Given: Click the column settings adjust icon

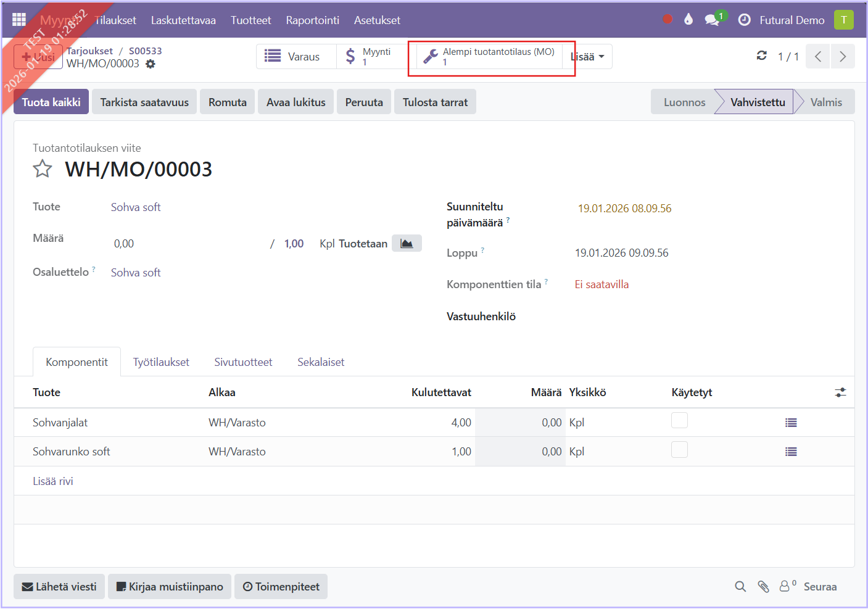Looking at the screenshot, I should [x=840, y=392].
